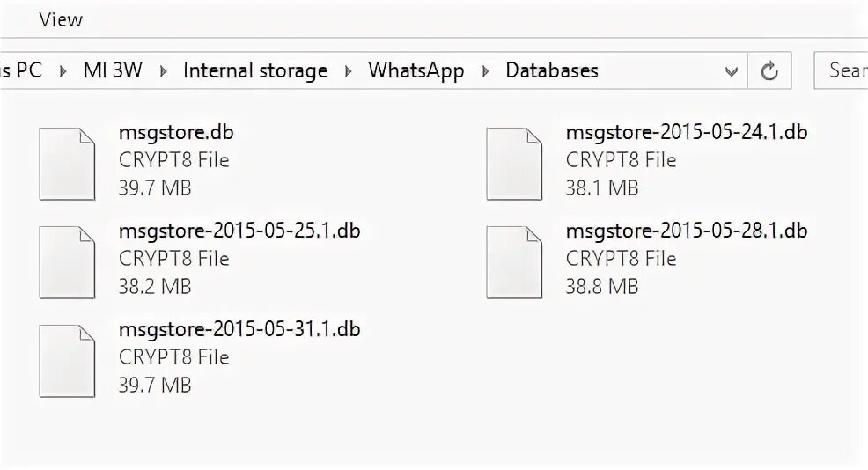868x470 pixels.
Task: Navigate to the WhatsApp folder breadcrumb
Action: coord(416,70)
